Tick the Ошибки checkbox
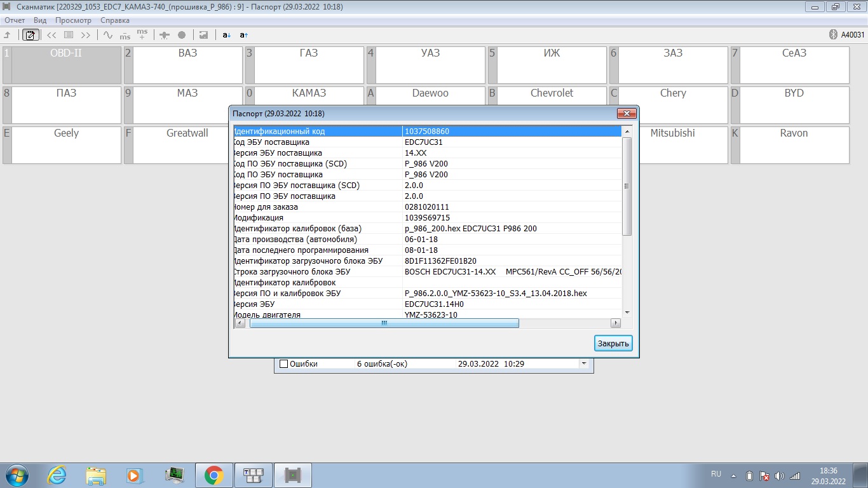 284,364
